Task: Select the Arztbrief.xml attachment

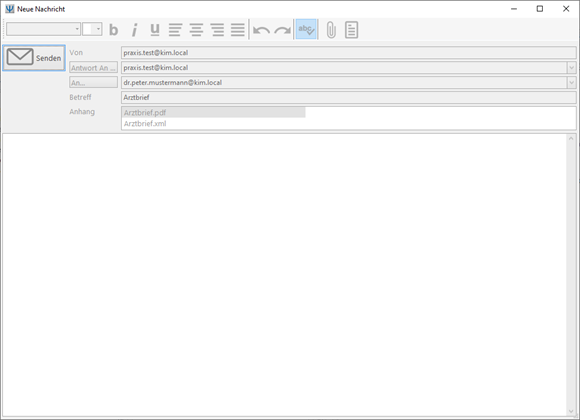Action: point(145,124)
